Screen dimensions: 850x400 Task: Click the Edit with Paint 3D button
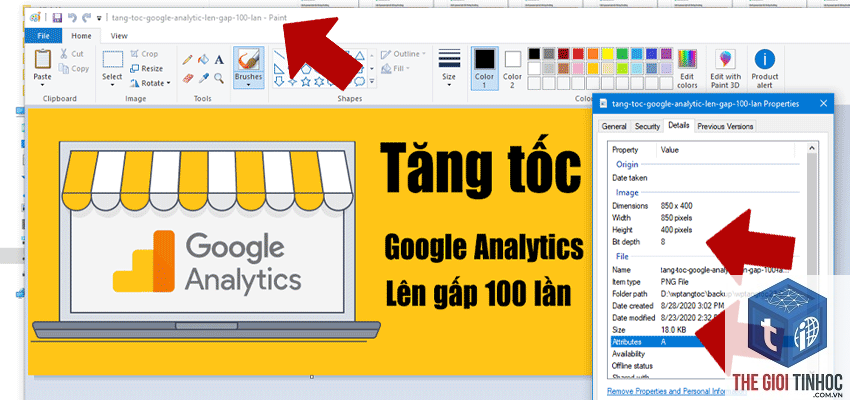click(x=725, y=69)
